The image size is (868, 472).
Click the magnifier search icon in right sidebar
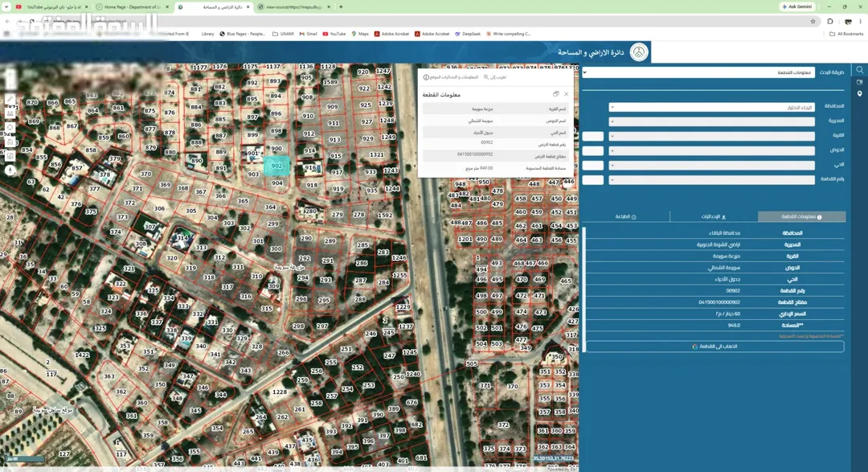[x=860, y=70]
